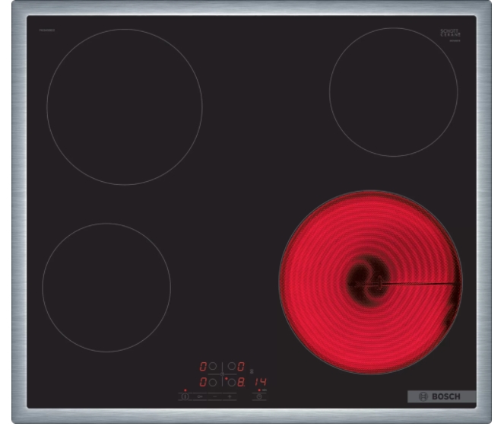The width and height of the screenshot is (504, 436).
Task: Click the large rear left cooking zone
Action: [x=125, y=107]
